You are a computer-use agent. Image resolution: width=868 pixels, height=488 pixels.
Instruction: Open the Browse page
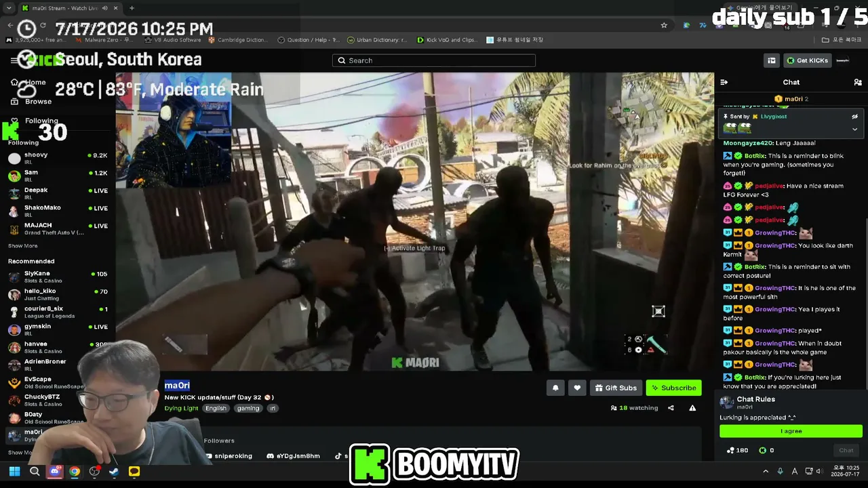[31, 102]
